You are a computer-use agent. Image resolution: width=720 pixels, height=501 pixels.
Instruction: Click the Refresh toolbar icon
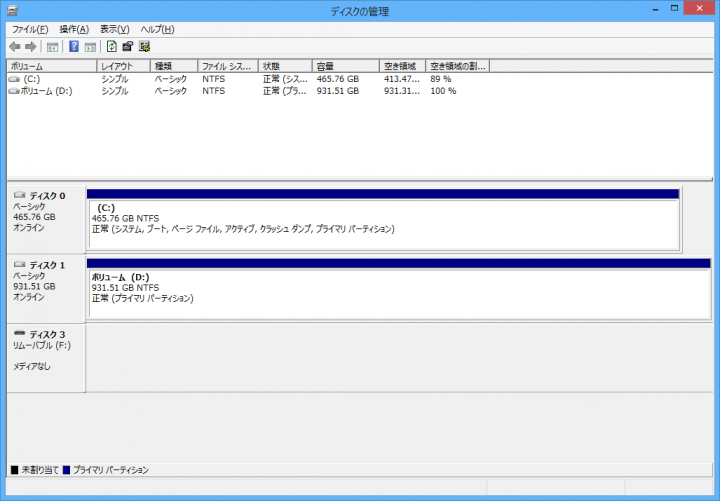click(x=112, y=46)
